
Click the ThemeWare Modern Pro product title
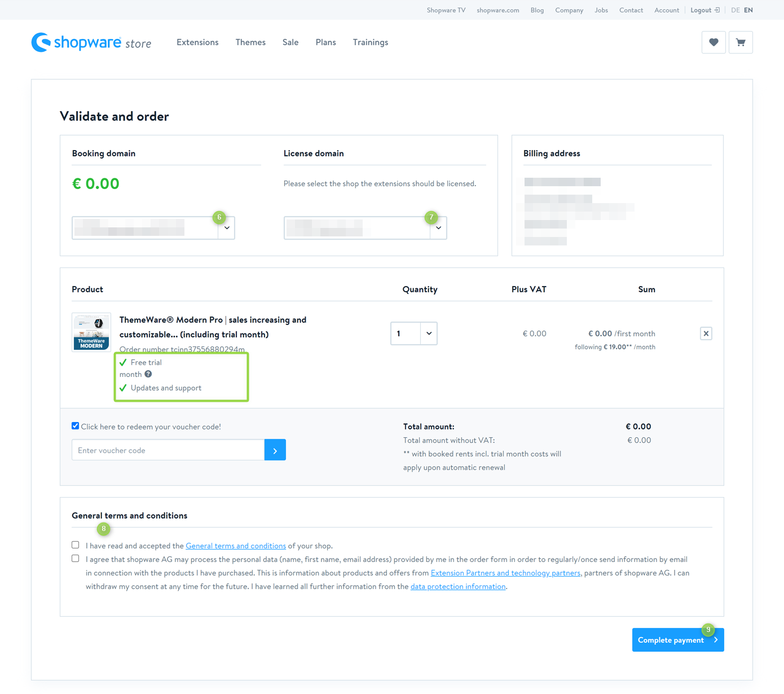click(213, 327)
